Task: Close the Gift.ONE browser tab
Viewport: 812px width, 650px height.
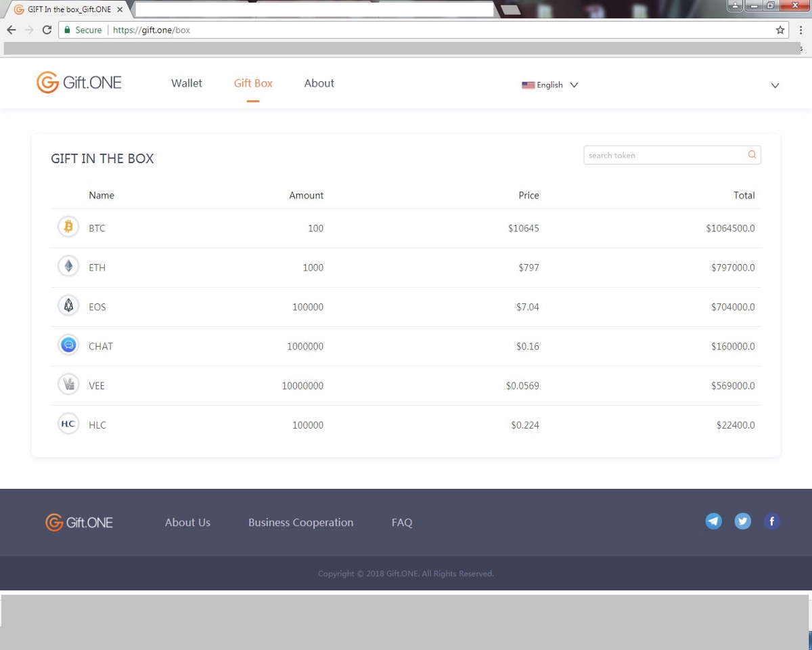Action: (120, 9)
